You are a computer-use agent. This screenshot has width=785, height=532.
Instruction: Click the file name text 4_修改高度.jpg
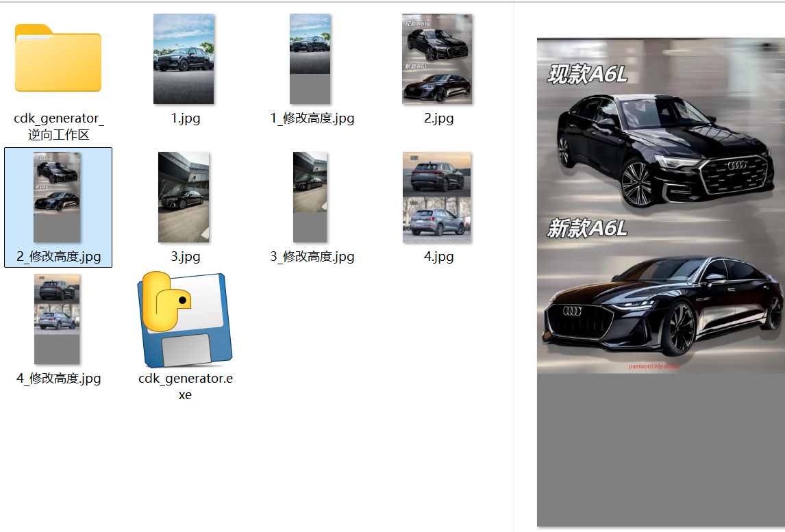tap(59, 379)
